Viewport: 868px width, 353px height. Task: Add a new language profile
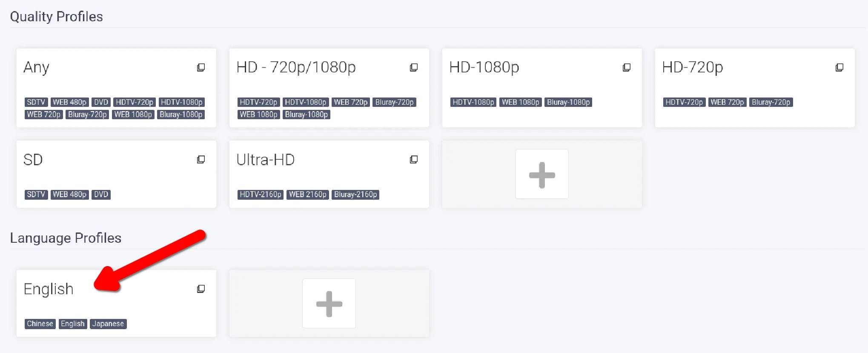click(x=329, y=304)
